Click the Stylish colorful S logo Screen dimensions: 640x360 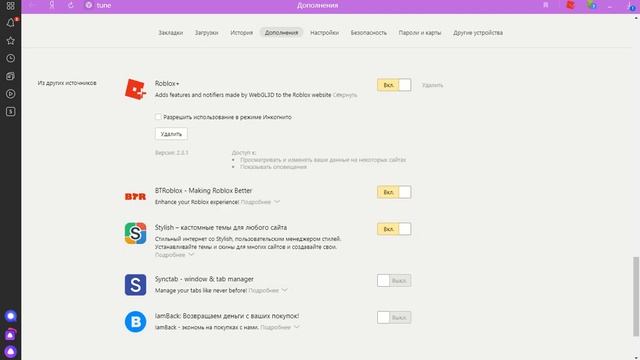pyautogui.click(x=136, y=233)
